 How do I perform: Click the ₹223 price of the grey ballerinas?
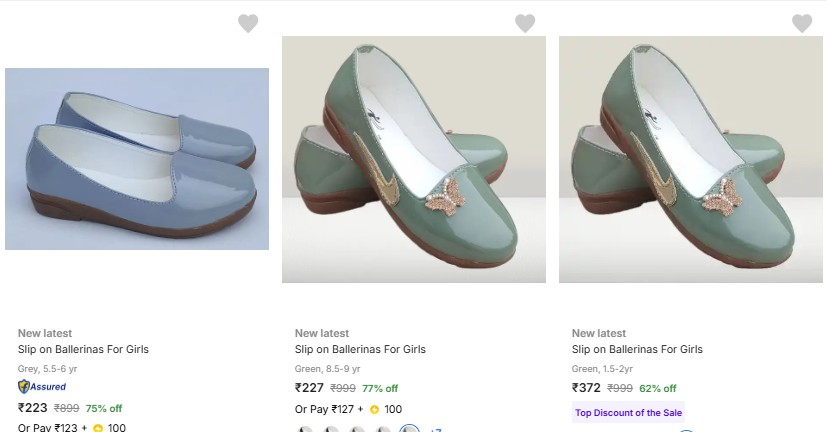point(33,407)
